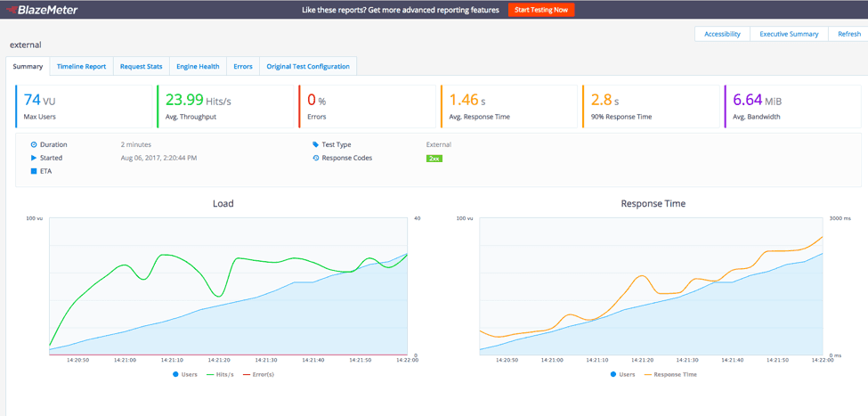This screenshot has width=868, height=416.
Task: Click the Started play icon
Action: pos(34,158)
